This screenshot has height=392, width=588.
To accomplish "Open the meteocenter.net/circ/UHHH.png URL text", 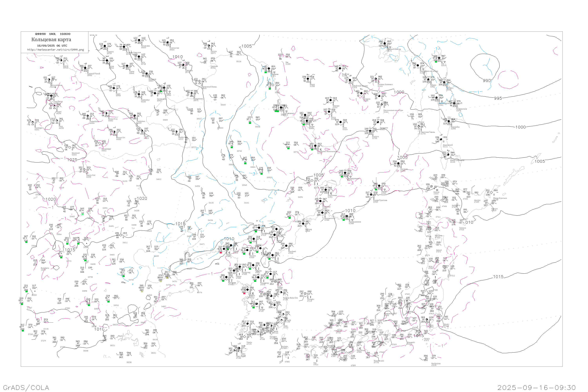I will pyautogui.click(x=55, y=50).
